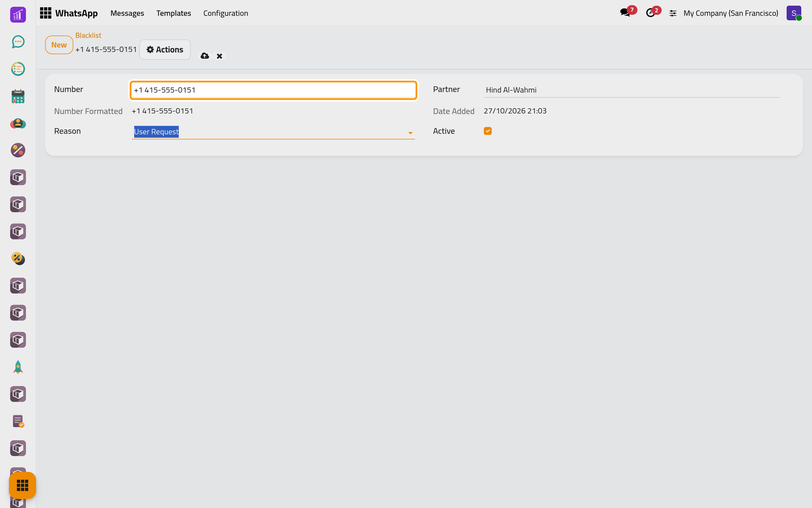This screenshot has width=812, height=508.
Task: Open the Messages menu
Action: tap(127, 13)
